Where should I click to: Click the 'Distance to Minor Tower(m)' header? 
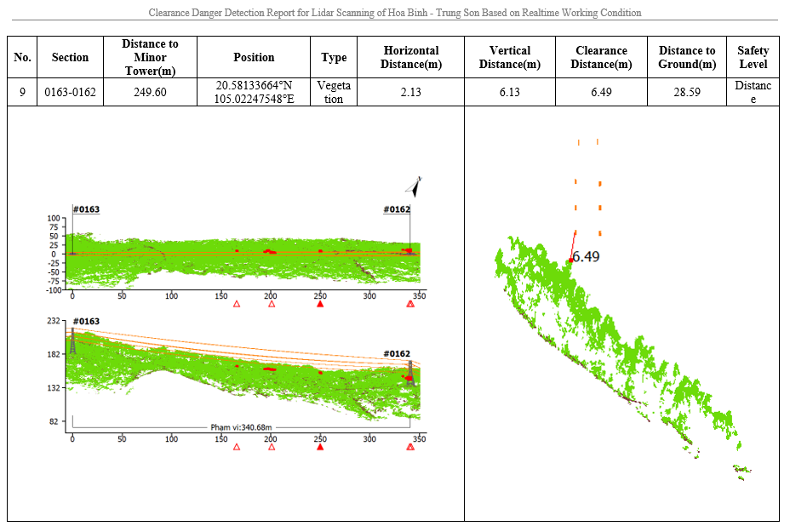150,57
